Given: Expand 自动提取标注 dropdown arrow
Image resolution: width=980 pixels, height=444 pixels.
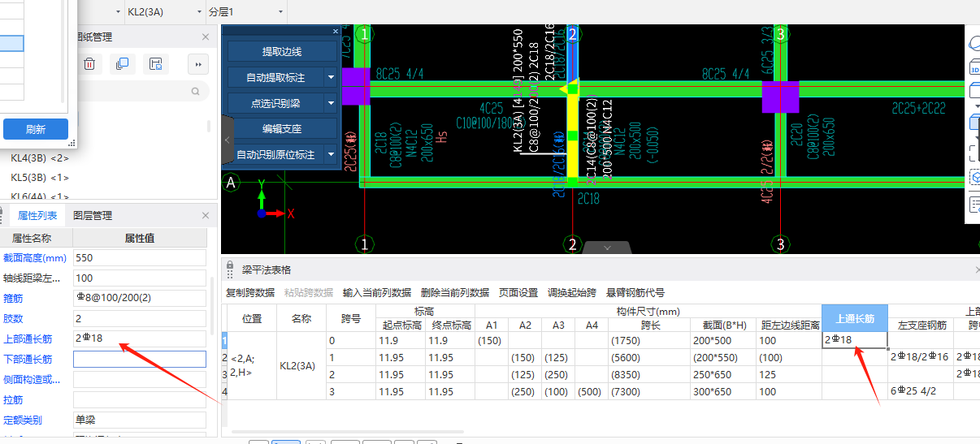Looking at the screenshot, I should [331, 78].
